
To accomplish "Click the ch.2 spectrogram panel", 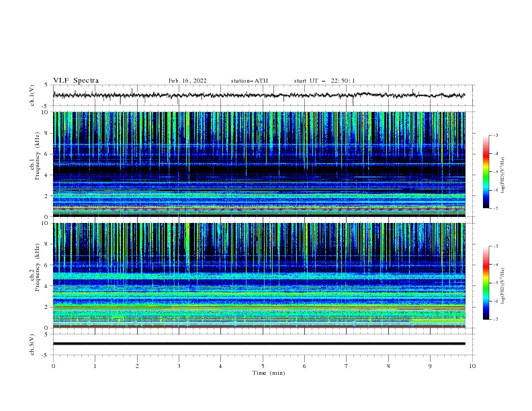I will point(259,275).
